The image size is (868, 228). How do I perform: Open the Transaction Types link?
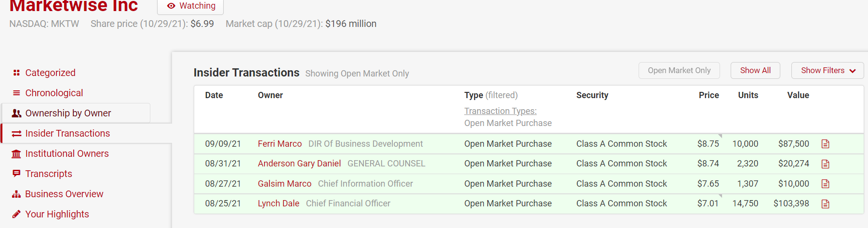tap(500, 111)
